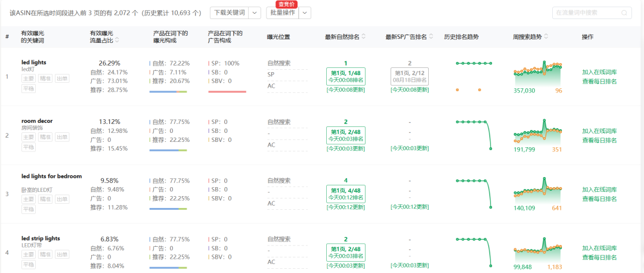Sort by 周搜索趋势 column arrows

(546, 36)
